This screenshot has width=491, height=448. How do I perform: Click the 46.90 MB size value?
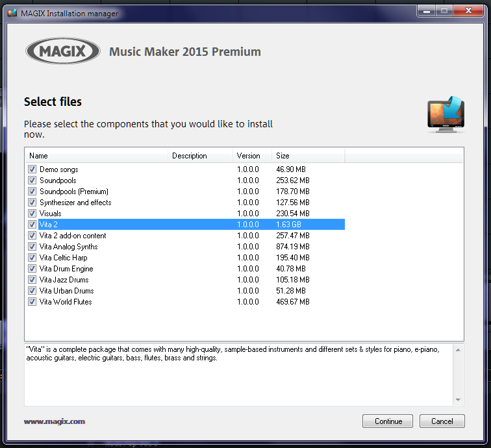coord(291,169)
